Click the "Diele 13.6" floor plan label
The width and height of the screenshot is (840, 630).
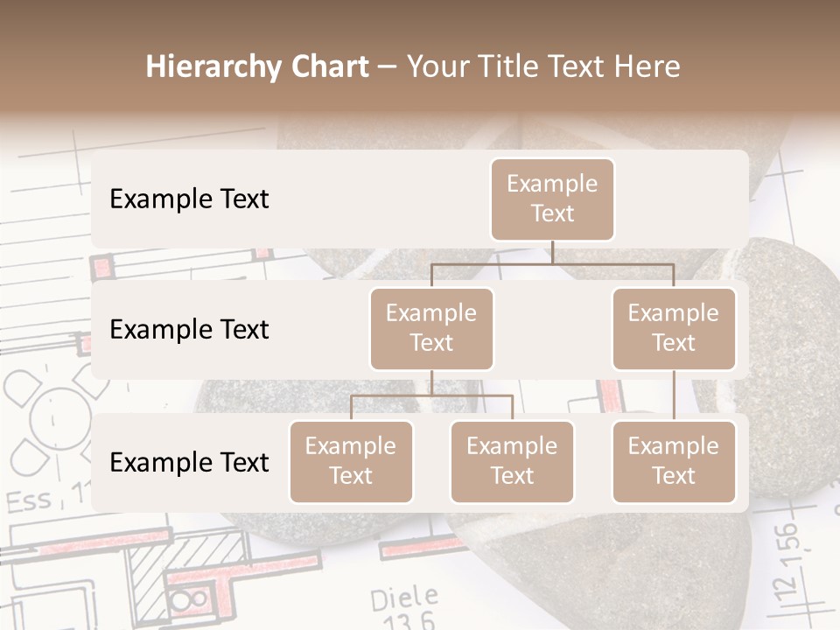[404, 607]
